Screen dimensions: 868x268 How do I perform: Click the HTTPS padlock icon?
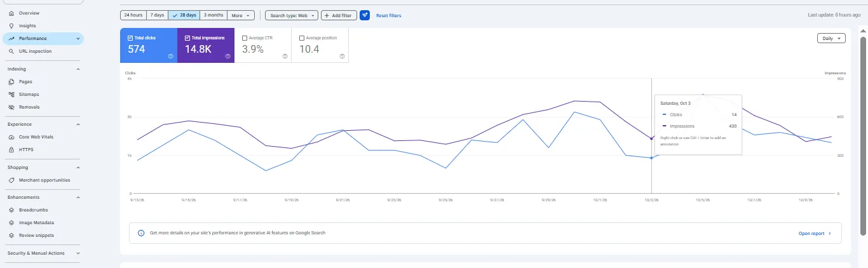[11, 150]
